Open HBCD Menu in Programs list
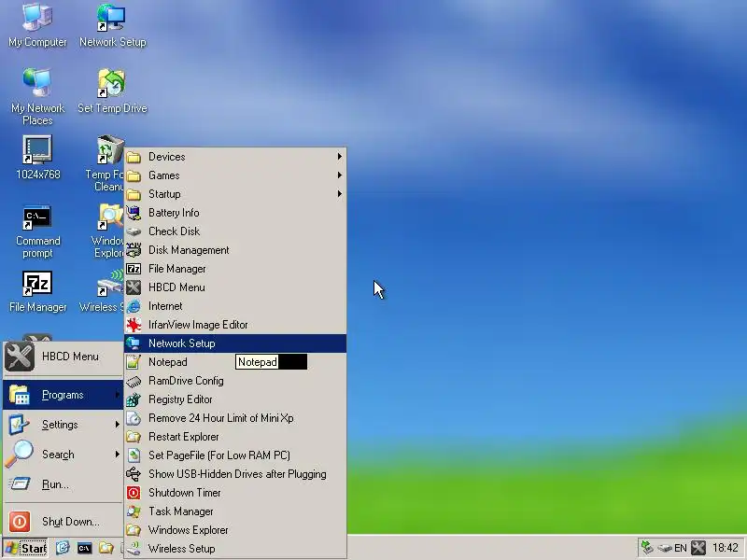The image size is (747, 560). [235, 287]
